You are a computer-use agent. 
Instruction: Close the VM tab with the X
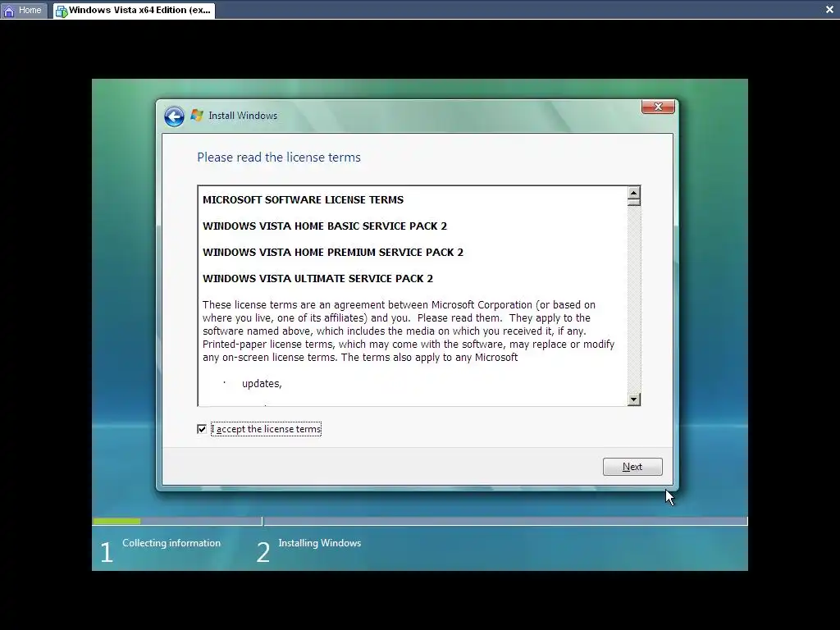[x=829, y=10]
